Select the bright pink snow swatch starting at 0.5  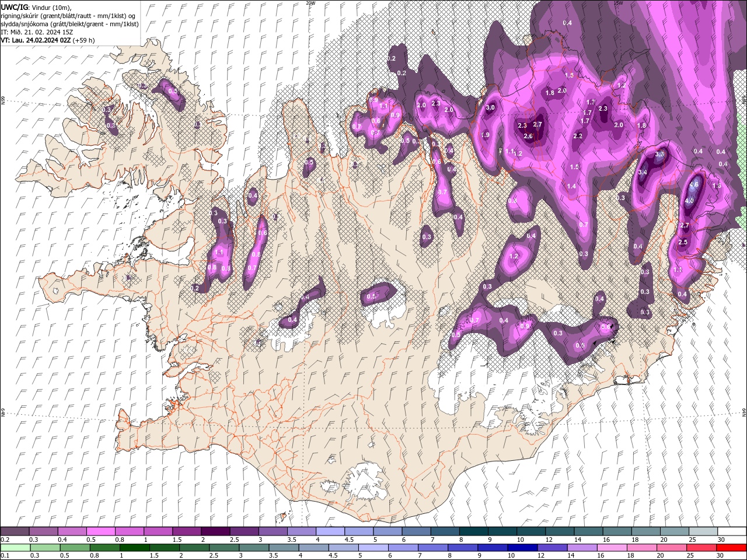(x=101, y=531)
